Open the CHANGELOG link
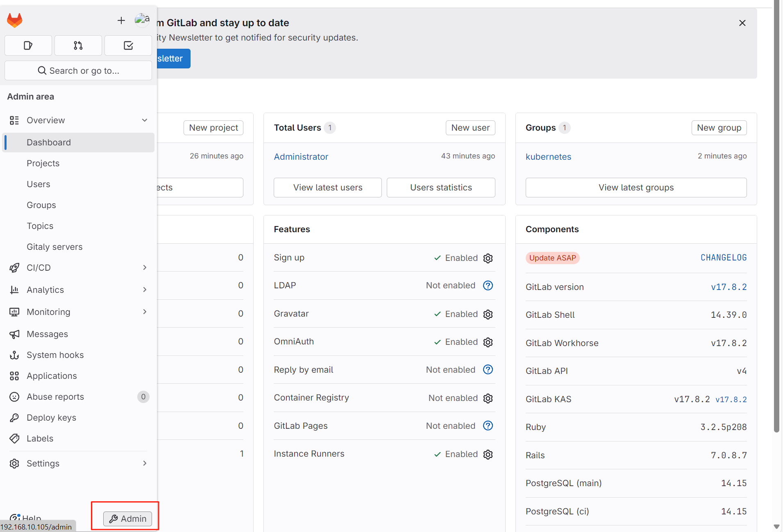This screenshot has height=532, width=783. pos(724,258)
